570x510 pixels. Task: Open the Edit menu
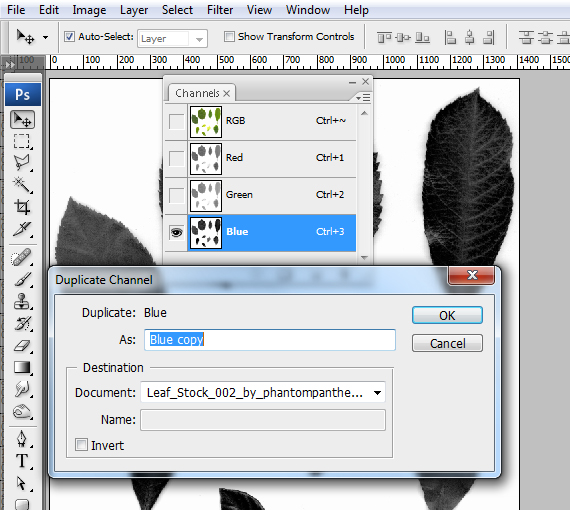click(49, 10)
